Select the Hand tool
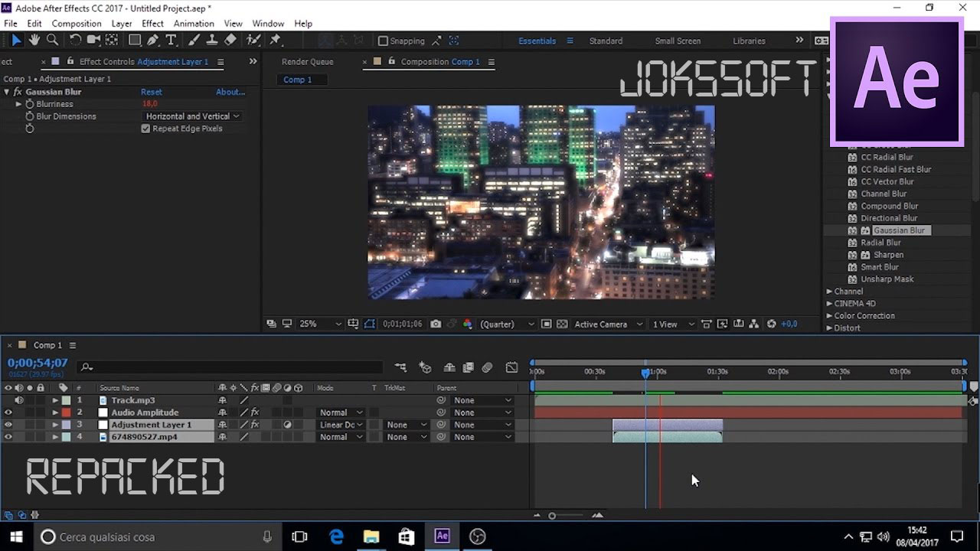 pyautogui.click(x=34, y=40)
